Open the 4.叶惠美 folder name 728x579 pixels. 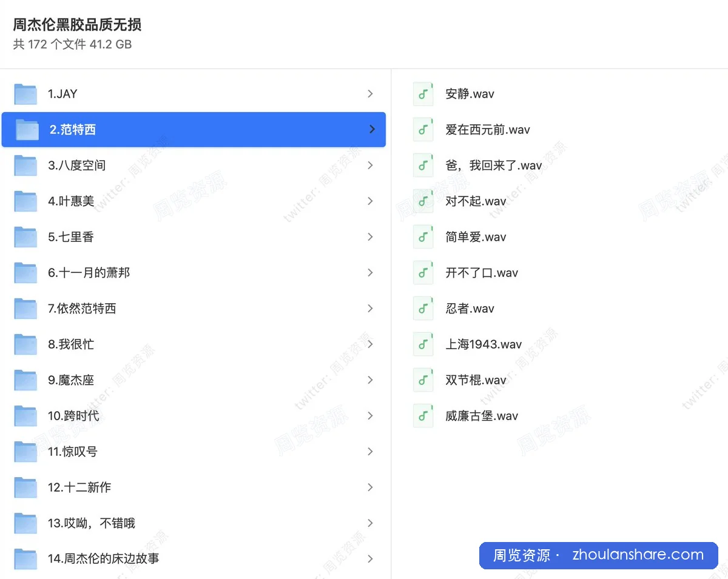point(71,201)
